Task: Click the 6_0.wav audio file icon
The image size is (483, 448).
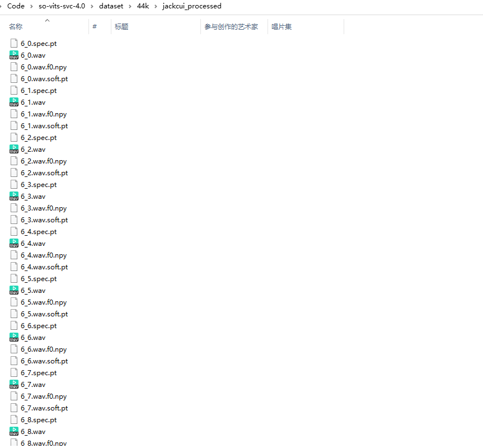Action: pyautogui.click(x=14, y=55)
